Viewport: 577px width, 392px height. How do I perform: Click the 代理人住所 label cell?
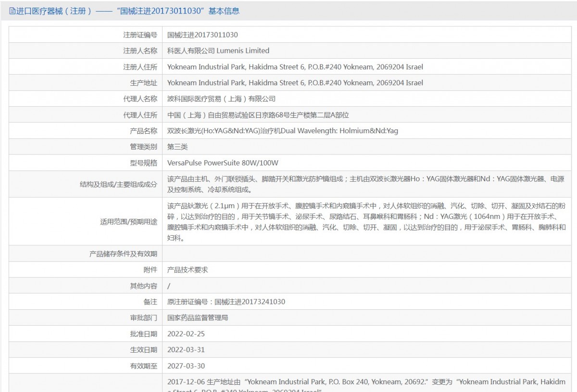pyautogui.click(x=86, y=115)
